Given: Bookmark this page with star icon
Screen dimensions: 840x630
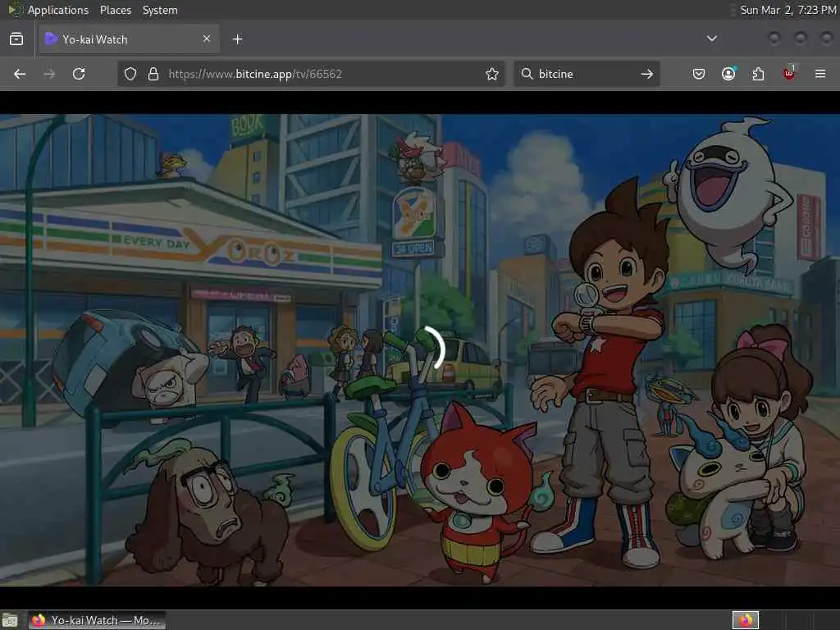Looking at the screenshot, I should click(492, 74).
